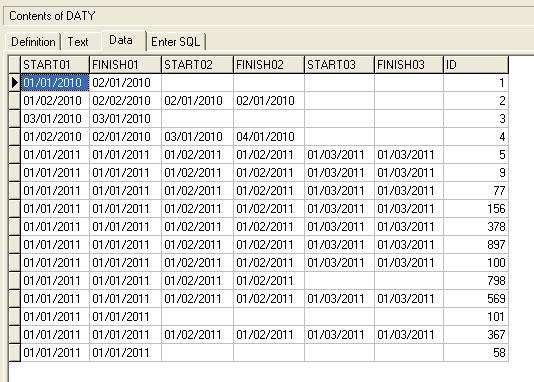Click the row selector for row ID 798

click(x=14, y=281)
